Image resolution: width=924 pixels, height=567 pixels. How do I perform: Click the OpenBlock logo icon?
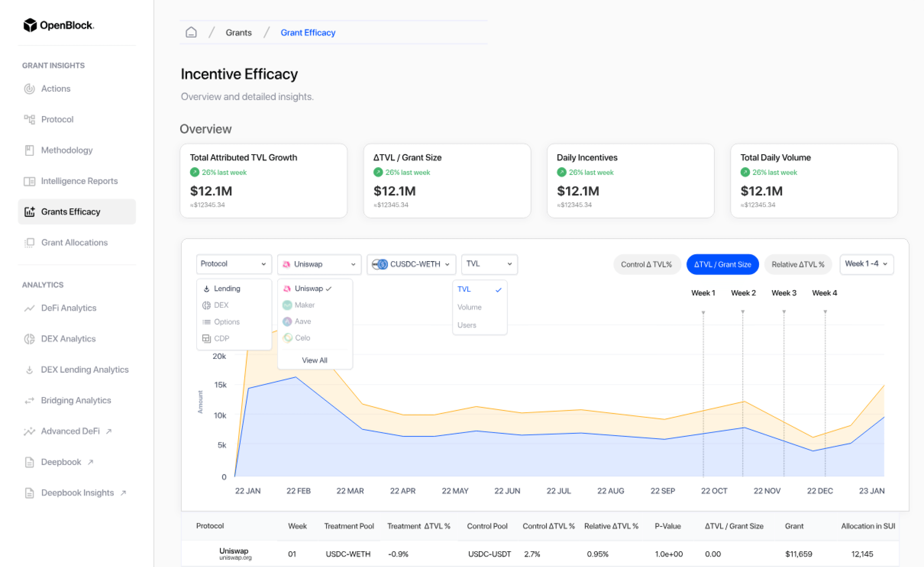pos(30,25)
